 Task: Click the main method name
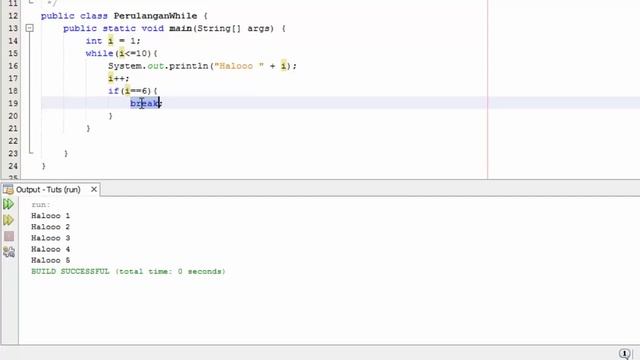tap(180, 28)
